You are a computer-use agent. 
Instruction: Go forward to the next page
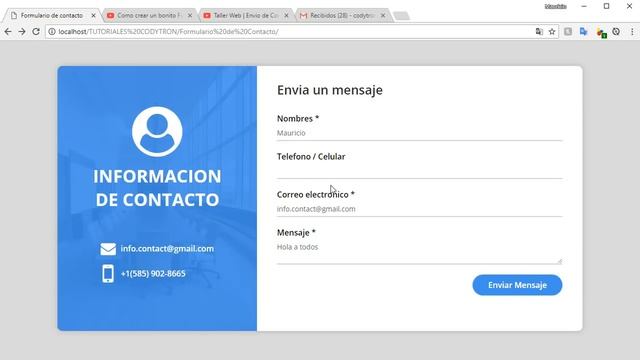[22, 31]
